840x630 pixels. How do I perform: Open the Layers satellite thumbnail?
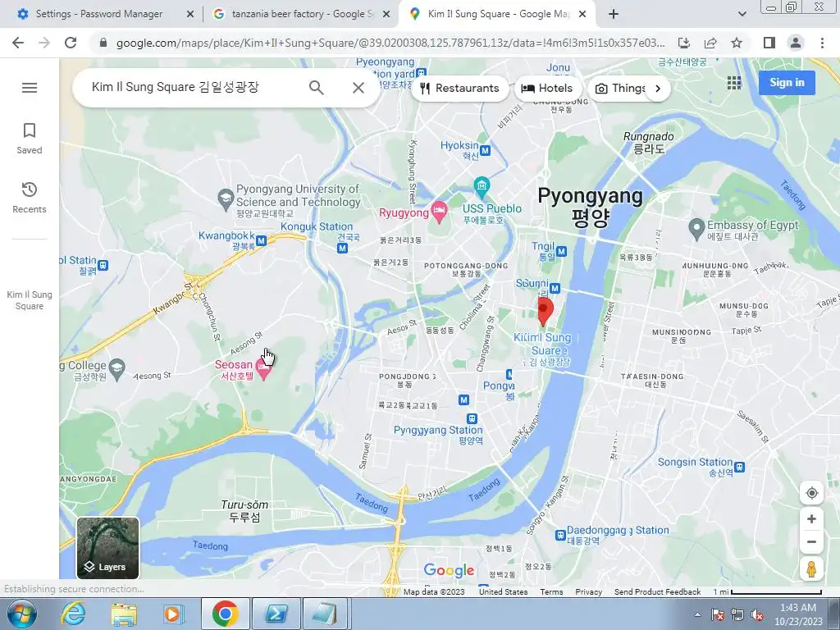[x=107, y=547]
